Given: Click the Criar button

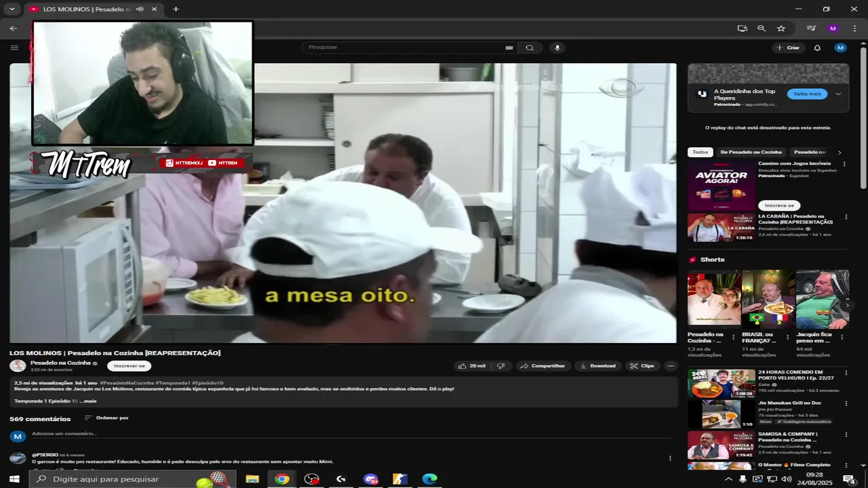Looking at the screenshot, I should click(x=788, y=47).
